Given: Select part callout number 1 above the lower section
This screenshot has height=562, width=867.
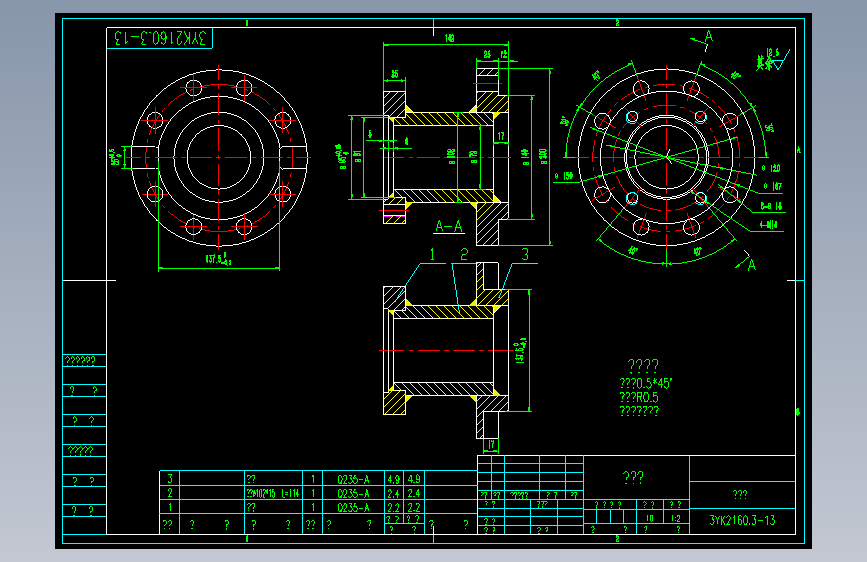Looking at the screenshot, I should [x=432, y=254].
